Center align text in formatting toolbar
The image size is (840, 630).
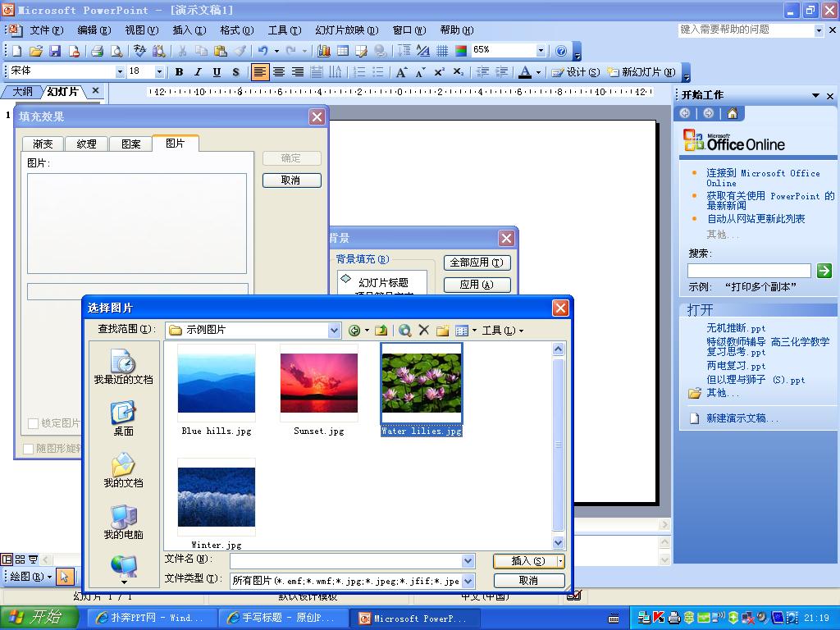coord(279,72)
